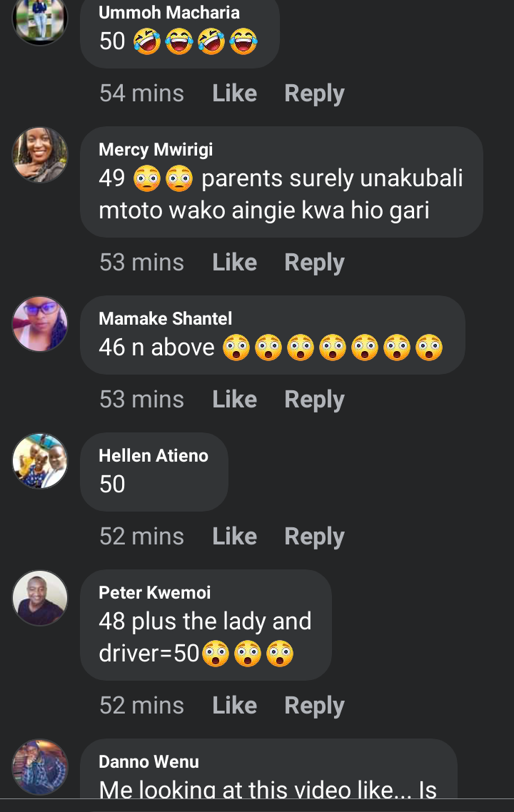Reply to Ummoh Macharia's comment
Screen dimensions: 514x812
pyautogui.click(x=315, y=94)
